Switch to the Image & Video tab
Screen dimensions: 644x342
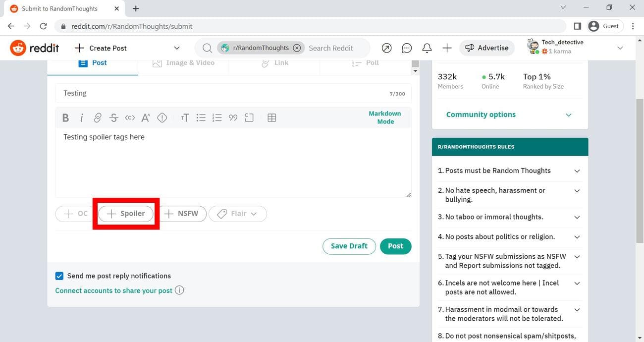[183, 63]
